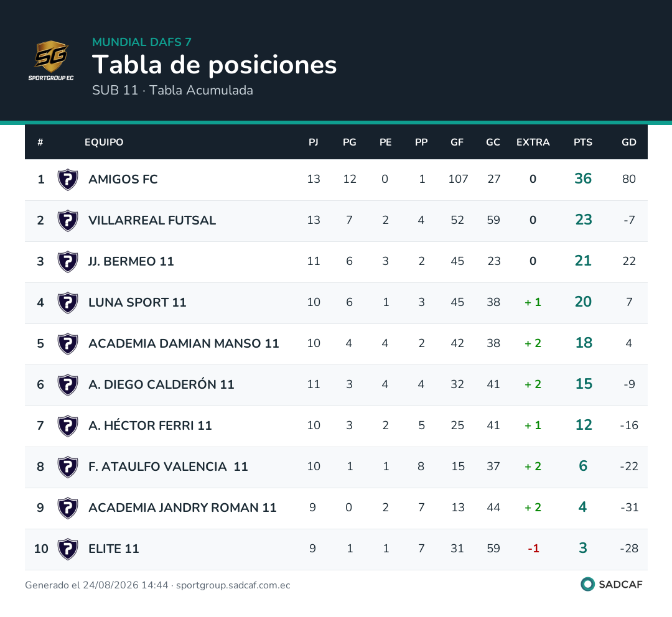Click the red -1 extra value for ELITE 11
The height and width of the screenshot is (617, 672).
point(533,549)
